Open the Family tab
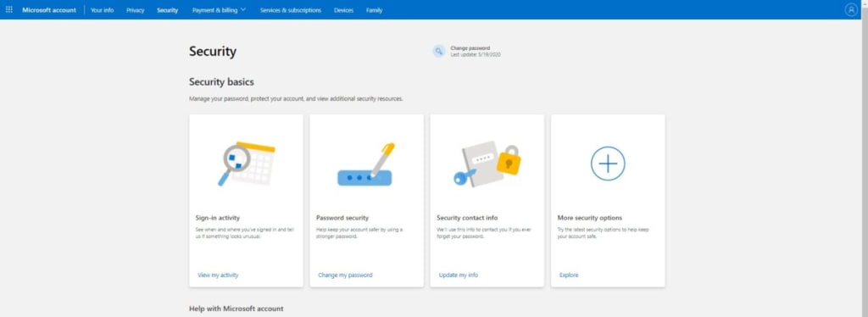This screenshot has height=317, width=868. [374, 10]
